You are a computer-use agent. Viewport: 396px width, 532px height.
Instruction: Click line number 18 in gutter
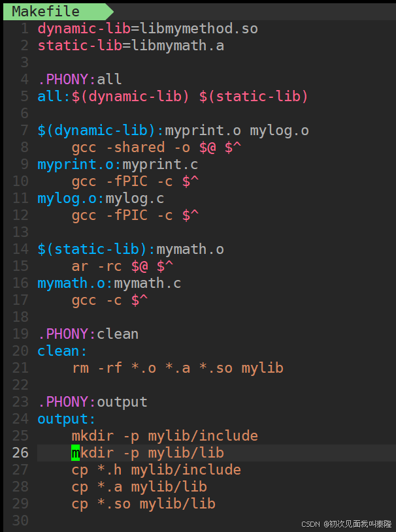tap(20, 317)
